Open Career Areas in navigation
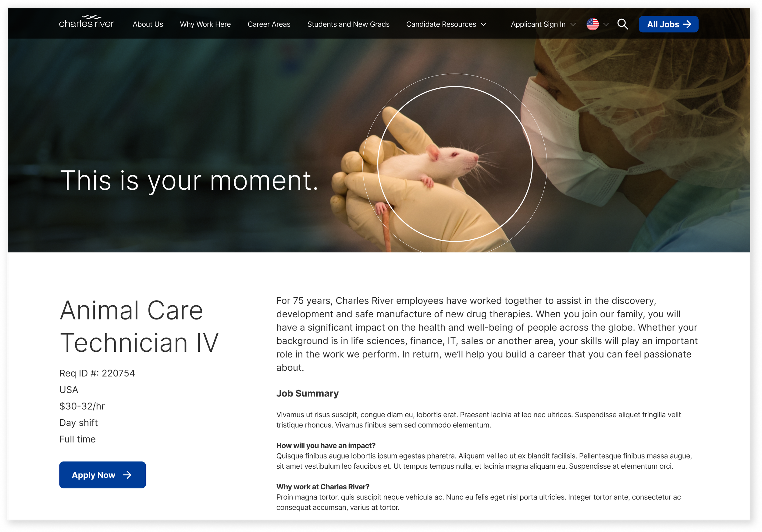Screen dimensions: 762x532 (269, 24)
